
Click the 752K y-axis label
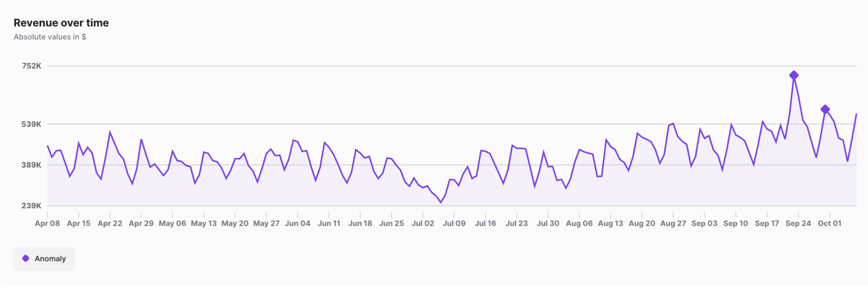click(32, 66)
